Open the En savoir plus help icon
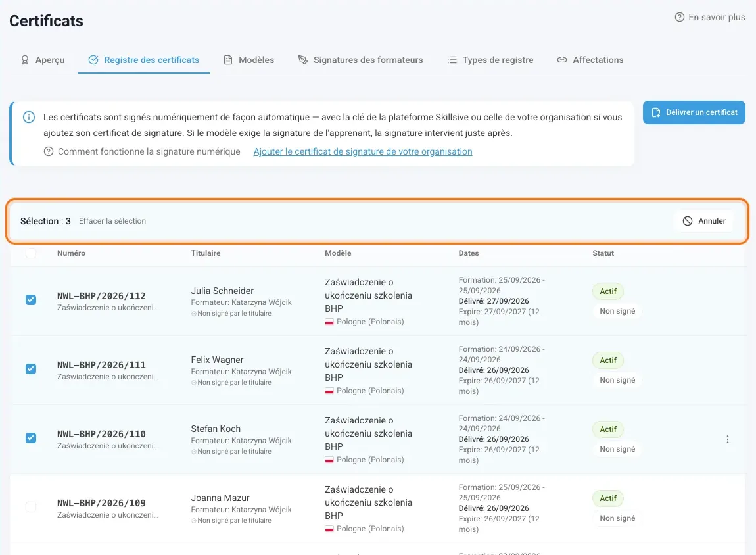Viewport: 756px width, 555px height. click(679, 17)
